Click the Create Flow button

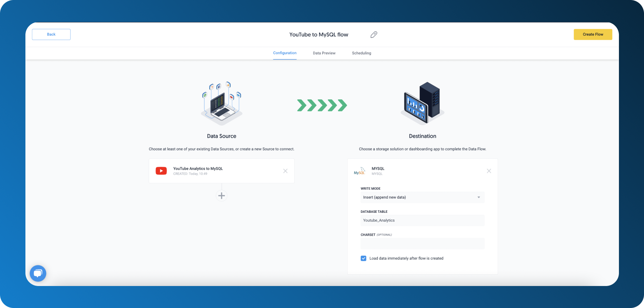click(593, 34)
